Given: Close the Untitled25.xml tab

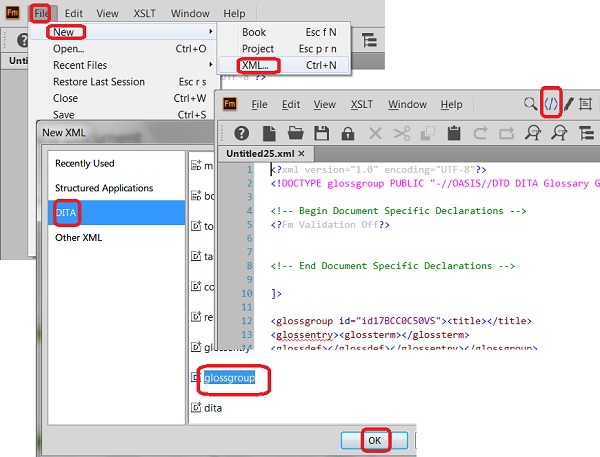Looking at the screenshot, I should (302, 153).
